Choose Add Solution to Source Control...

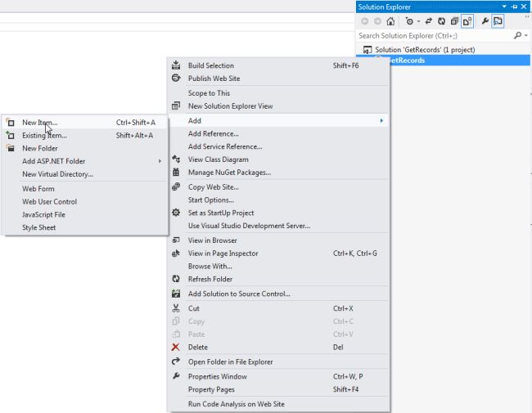[278, 294]
